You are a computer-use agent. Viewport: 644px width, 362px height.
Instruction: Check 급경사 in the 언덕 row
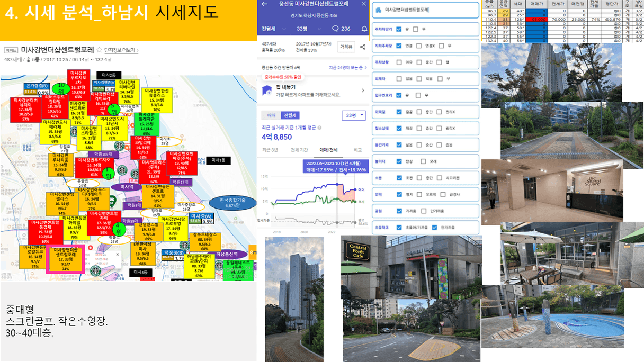tap(443, 194)
